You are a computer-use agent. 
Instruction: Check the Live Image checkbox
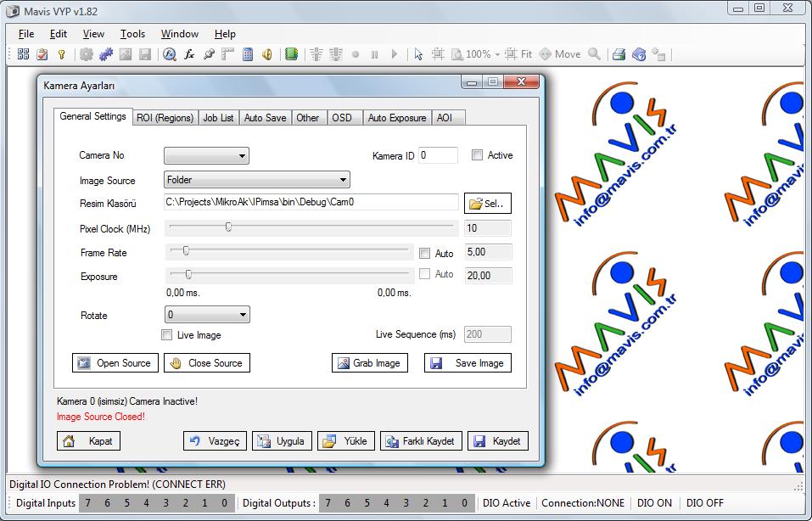[x=167, y=334]
